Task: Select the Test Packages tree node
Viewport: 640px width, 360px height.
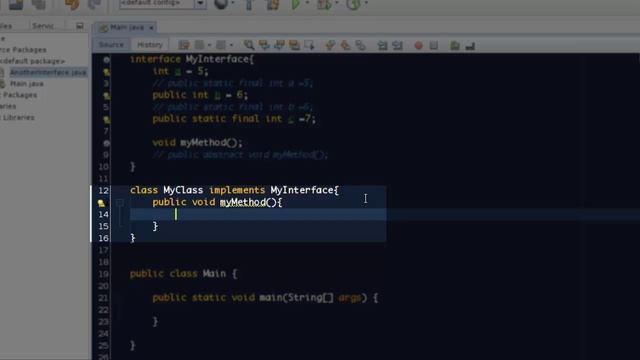Action: click(x=19, y=95)
